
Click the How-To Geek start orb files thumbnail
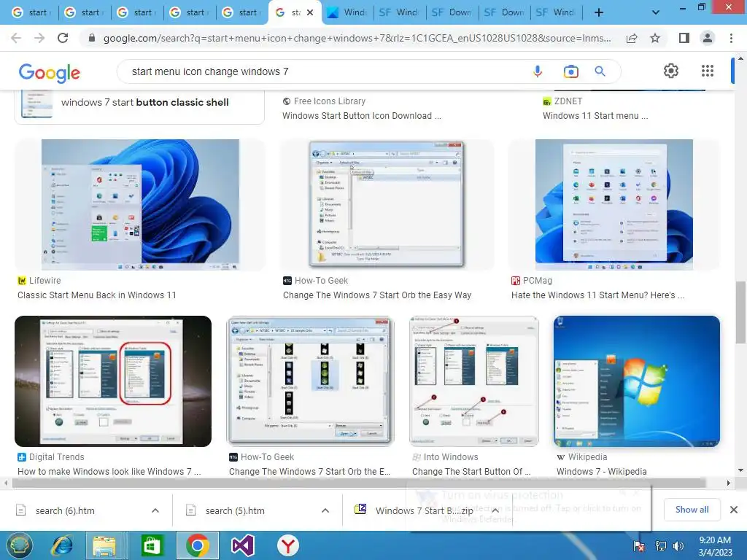click(x=310, y=381)
